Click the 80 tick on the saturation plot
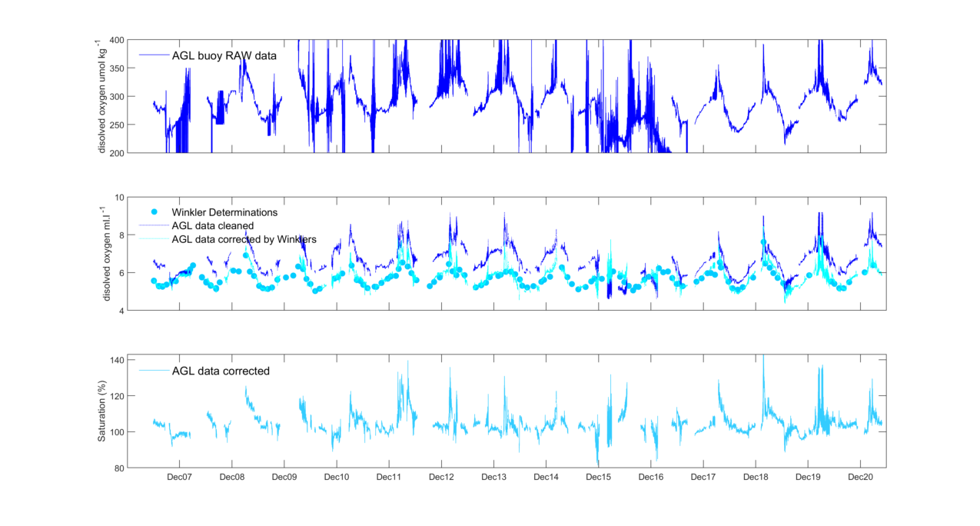 [x=118, y=468]
